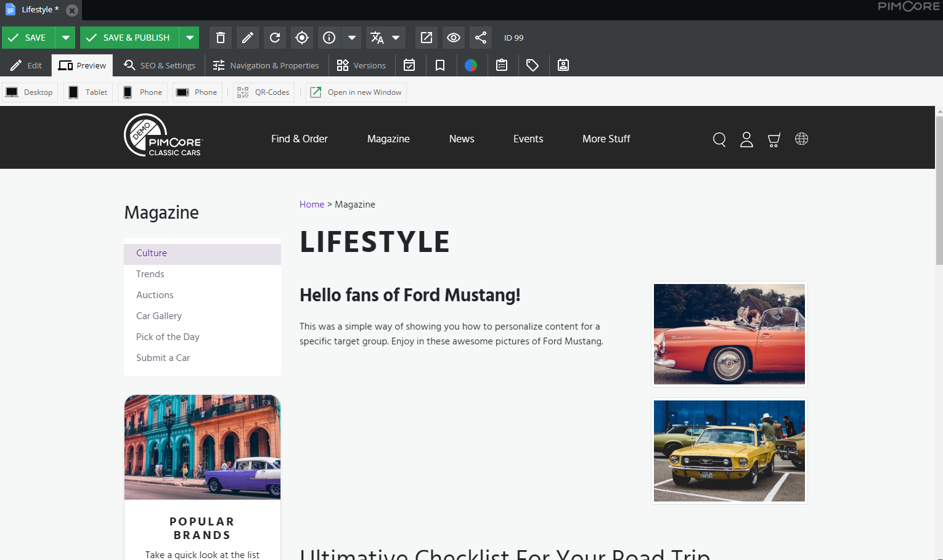Click the globe language icon
943x560 pixels.
click(x=801, y=139)
